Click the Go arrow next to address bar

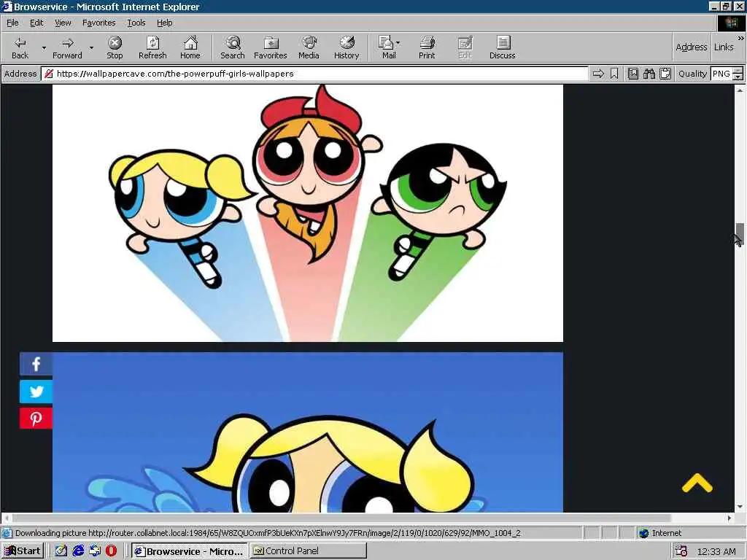[598, 74]
